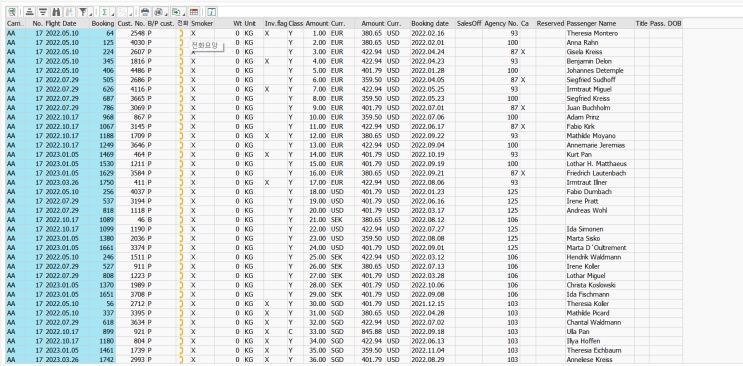Open the Views icon in toolbar
Screen dimensions: 743x366
tap(158, 12)
